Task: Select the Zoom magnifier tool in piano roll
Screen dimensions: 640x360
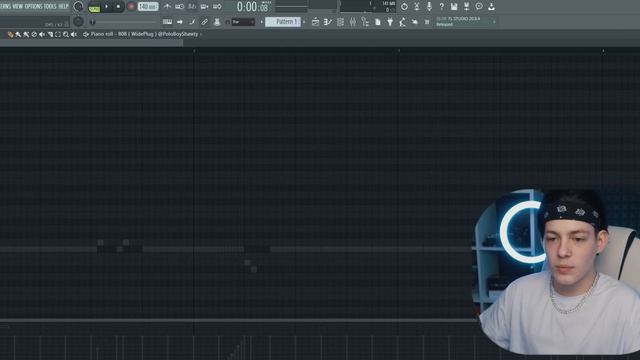Action: click(x=66, y=35)
